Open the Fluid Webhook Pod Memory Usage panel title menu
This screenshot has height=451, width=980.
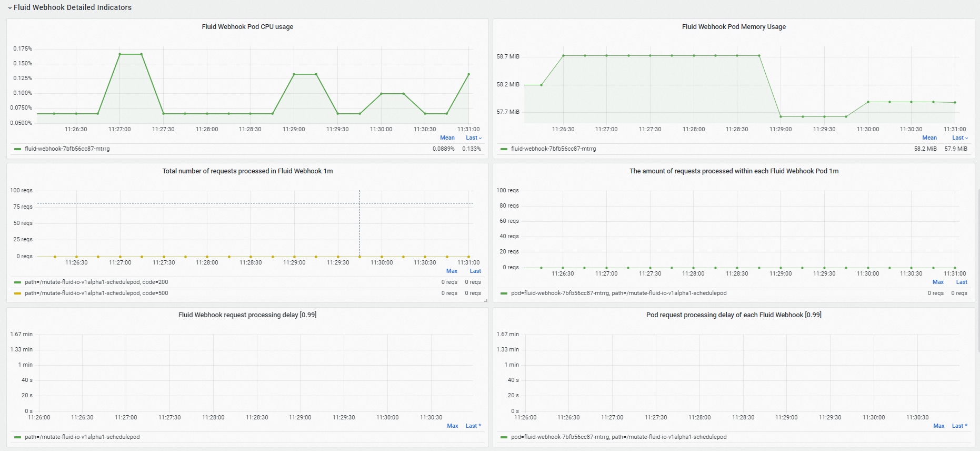734,27
